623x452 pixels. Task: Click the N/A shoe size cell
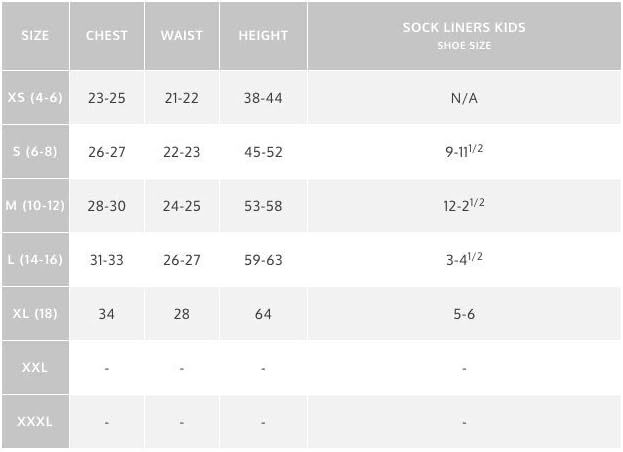pos(464,98)
